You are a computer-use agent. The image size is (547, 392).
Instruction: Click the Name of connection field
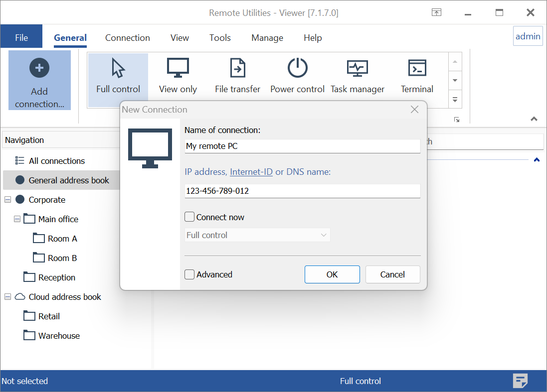click(x=302, y=146)
